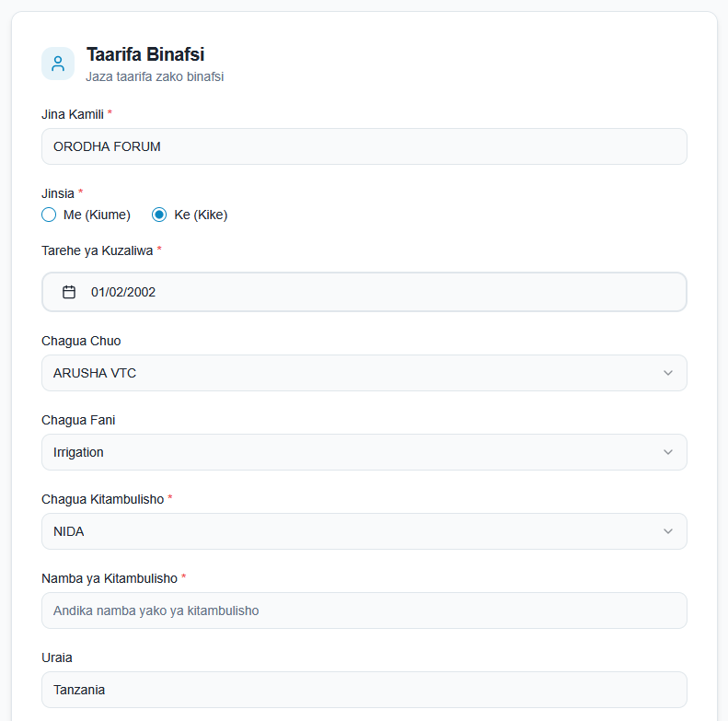
Task: Focus the Namba ya Kitambulisho input field
Action: [364, 611]
